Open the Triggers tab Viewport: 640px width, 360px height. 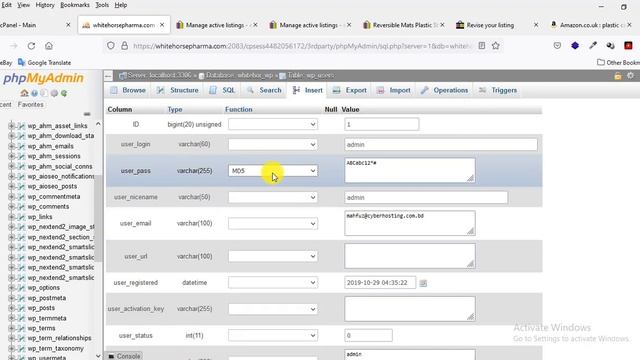(498, 90)
